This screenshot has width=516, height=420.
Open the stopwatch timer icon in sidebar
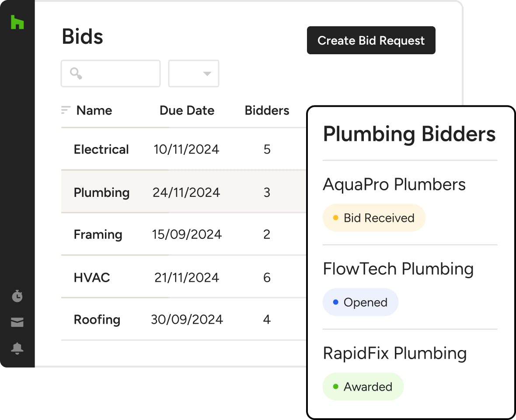17,296
